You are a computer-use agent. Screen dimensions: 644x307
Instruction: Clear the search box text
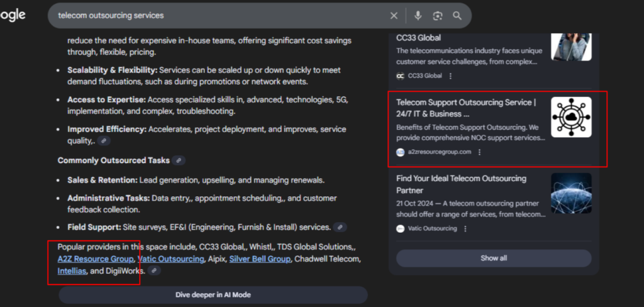pyautogui.click(x=394, y=16)
